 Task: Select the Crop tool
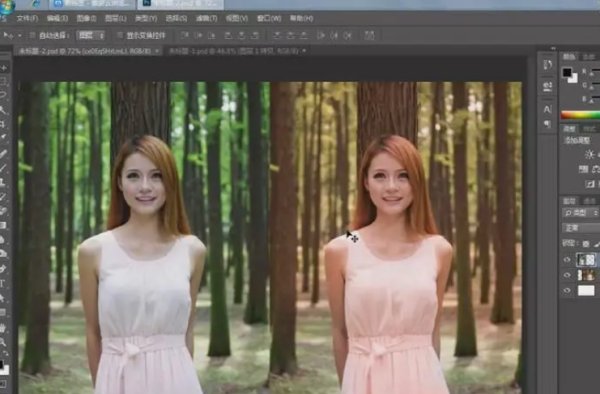tap(4, 124)
